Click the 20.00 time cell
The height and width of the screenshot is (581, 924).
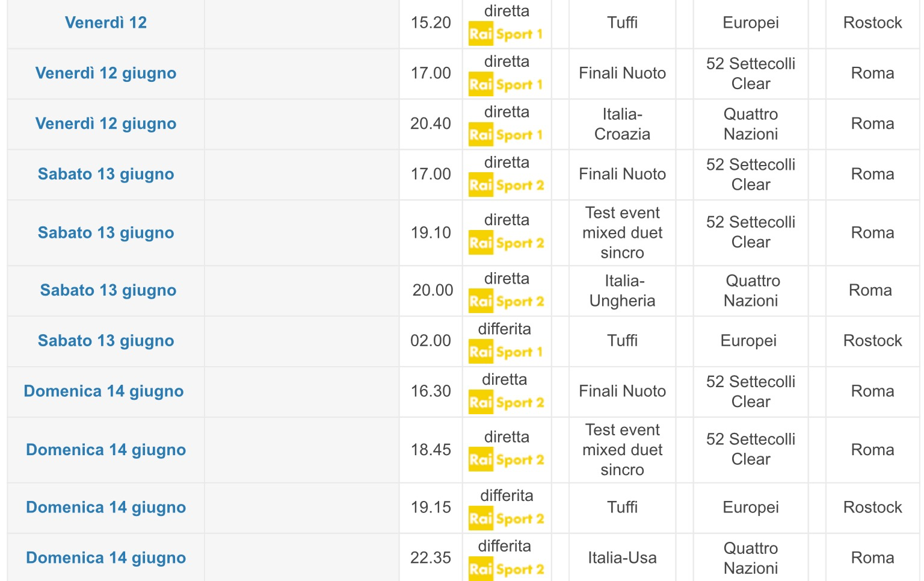[x=433, y=290]
